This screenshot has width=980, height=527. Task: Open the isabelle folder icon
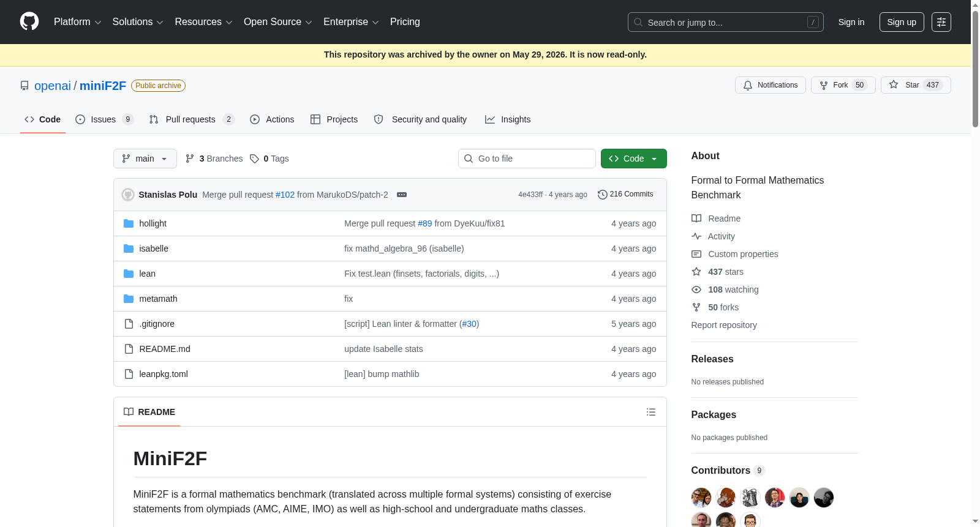pos(129,249)
